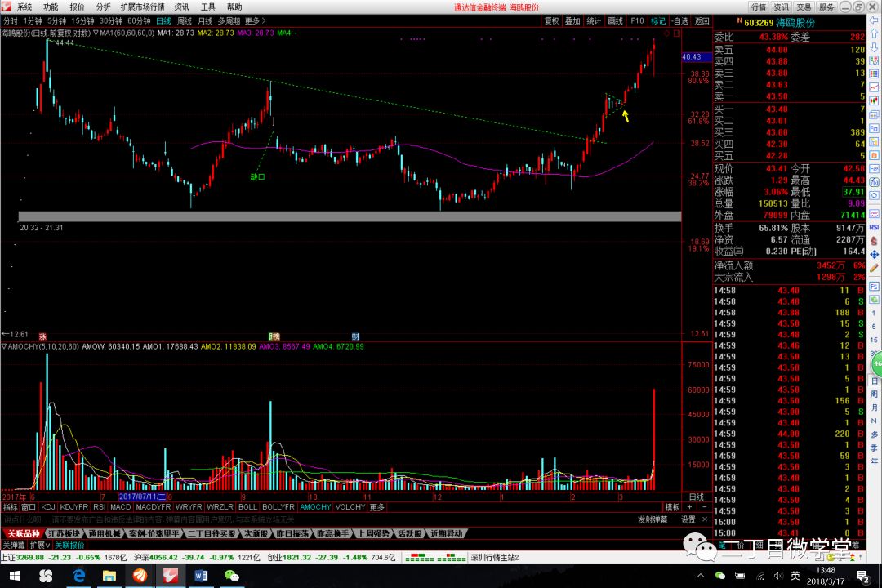
Task: Click 发射弹幕 to send a comment
Action: coord(652,519)
